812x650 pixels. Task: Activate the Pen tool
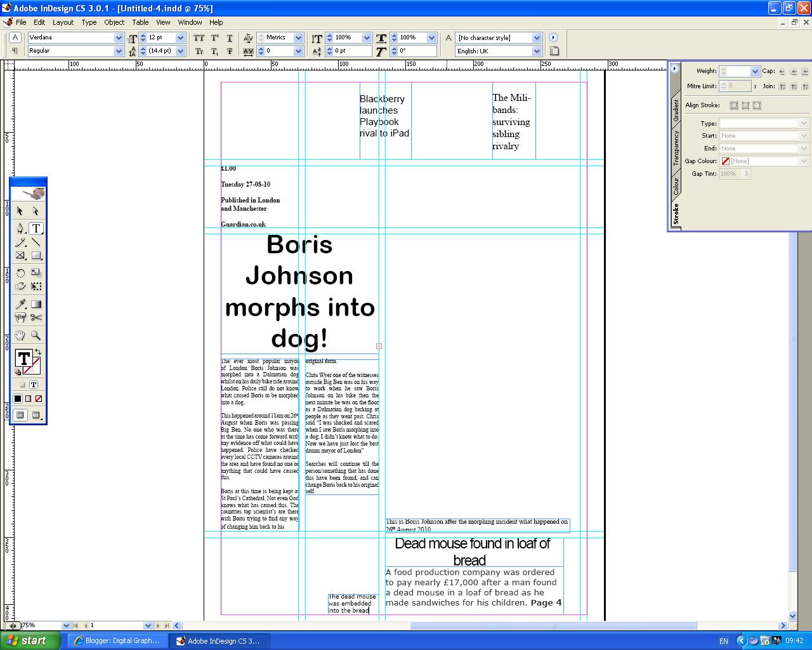(20, 229)
